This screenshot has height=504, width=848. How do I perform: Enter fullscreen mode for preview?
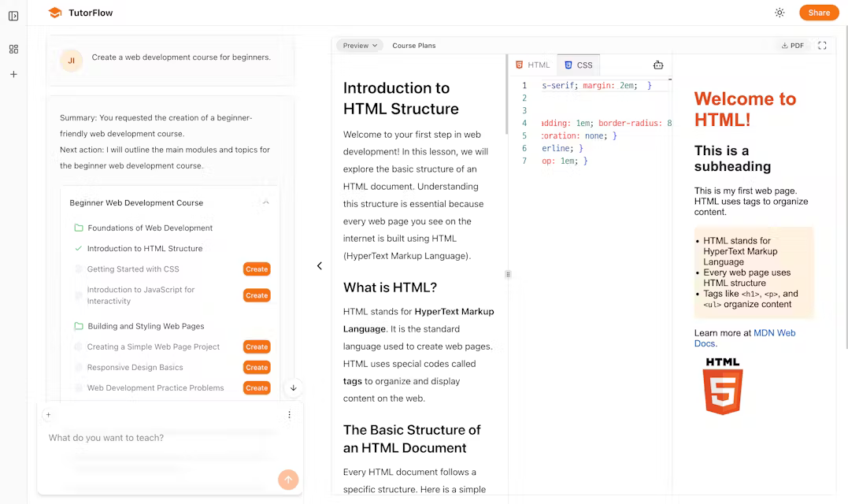[822, 46]
